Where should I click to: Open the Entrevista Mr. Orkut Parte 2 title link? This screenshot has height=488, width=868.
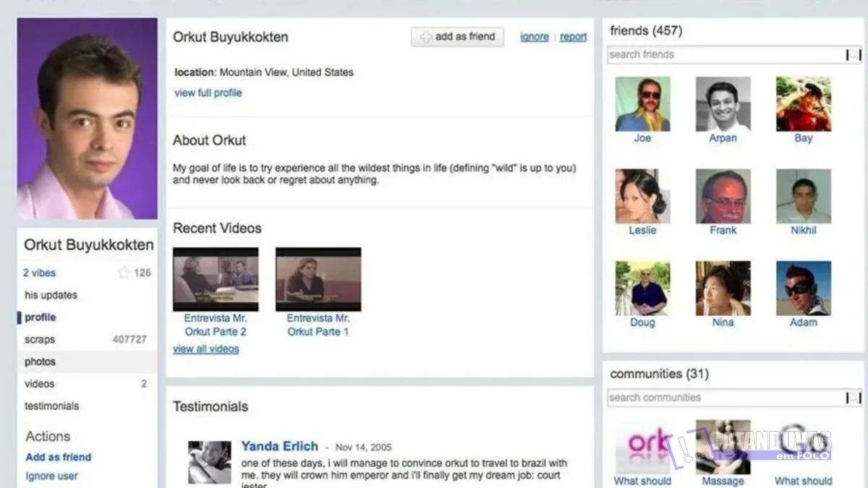pyautogui.click(x=216, y=325)
